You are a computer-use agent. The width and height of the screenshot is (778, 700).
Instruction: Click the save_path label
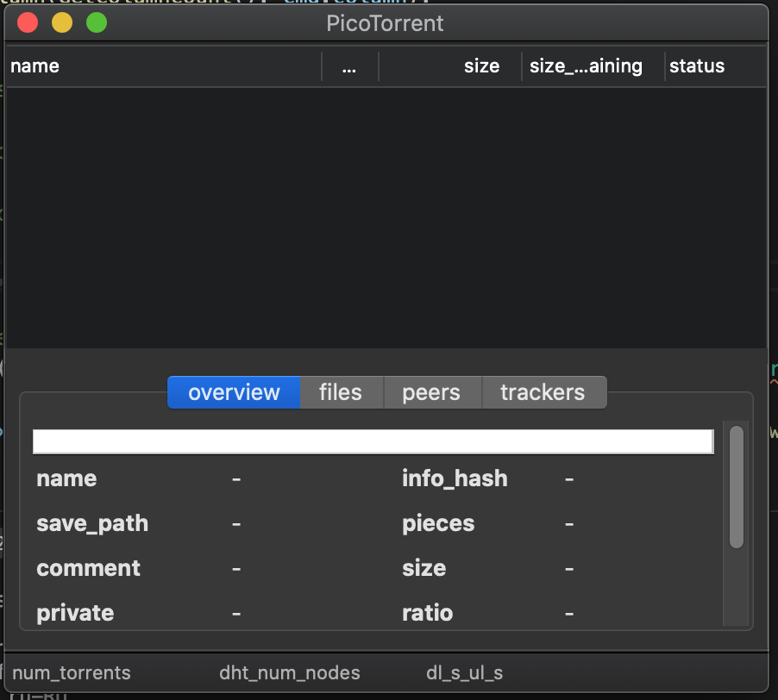[92, 523]
